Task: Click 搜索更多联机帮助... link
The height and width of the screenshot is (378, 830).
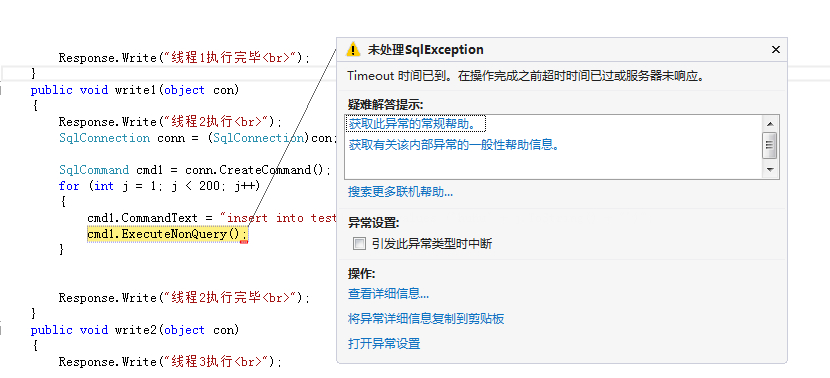Action: (400, 192)
